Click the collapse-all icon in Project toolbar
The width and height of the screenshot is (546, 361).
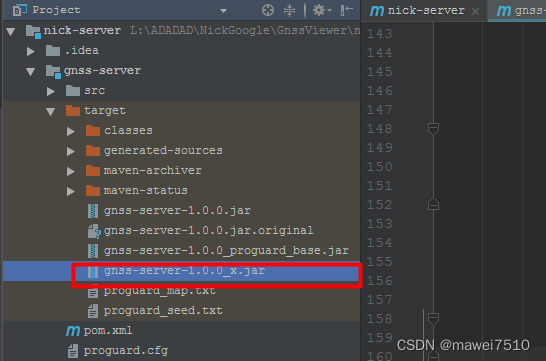[x=289, y=10]
